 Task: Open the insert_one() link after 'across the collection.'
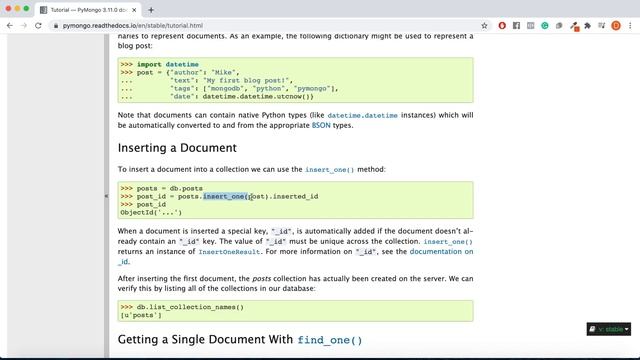pyautogui.click(x=448, y=242)
